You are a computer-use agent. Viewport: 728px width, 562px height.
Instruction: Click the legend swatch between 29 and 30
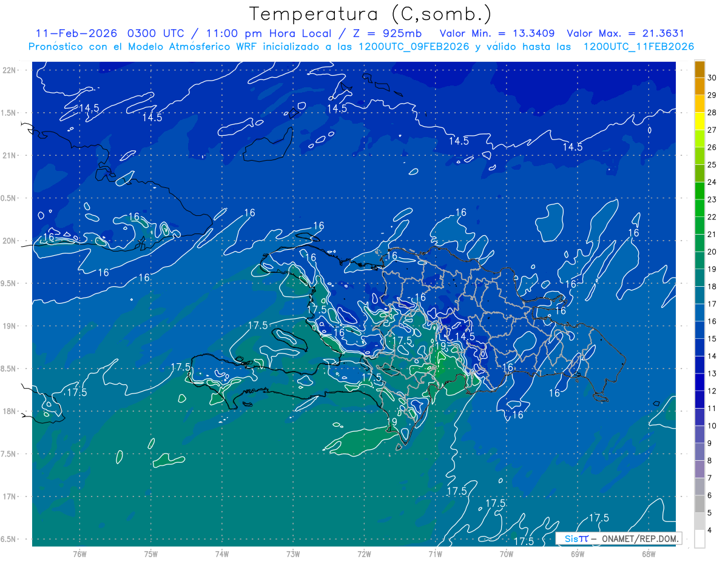click(700, 86)
